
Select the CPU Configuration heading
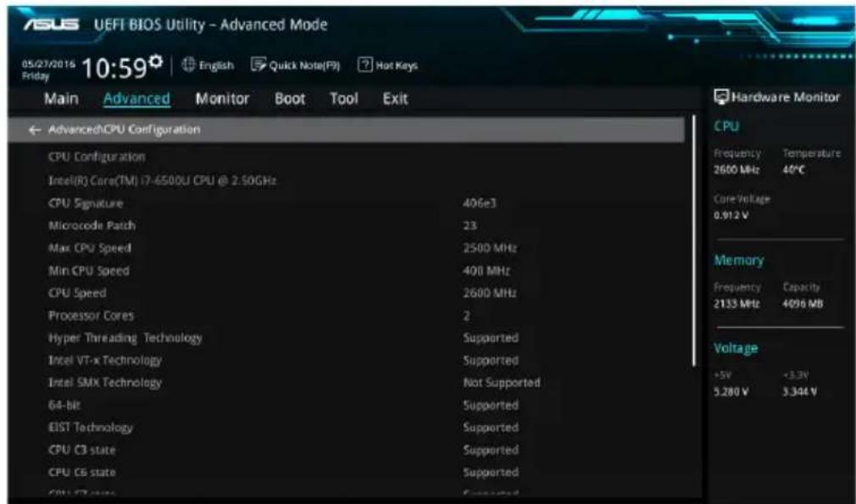pos(97,157)
